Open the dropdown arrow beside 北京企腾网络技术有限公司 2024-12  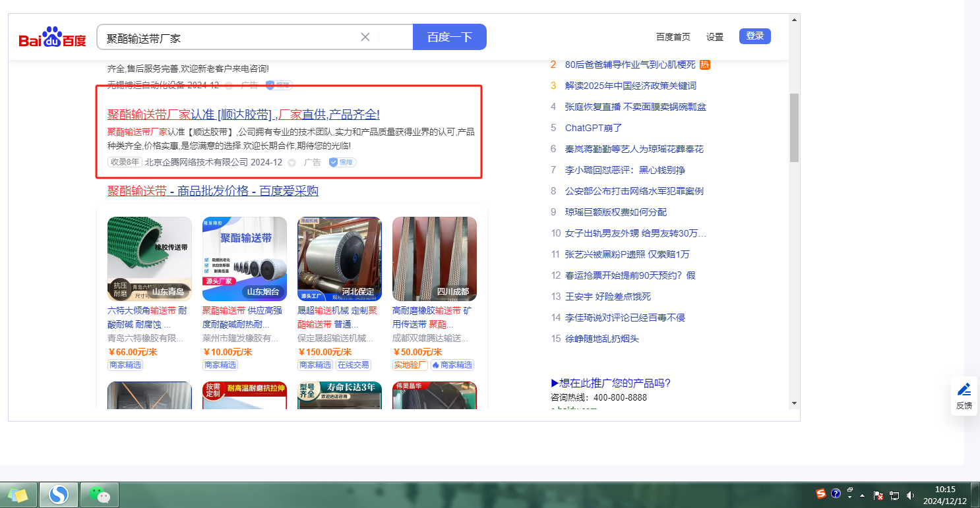[x=291, y=163]
